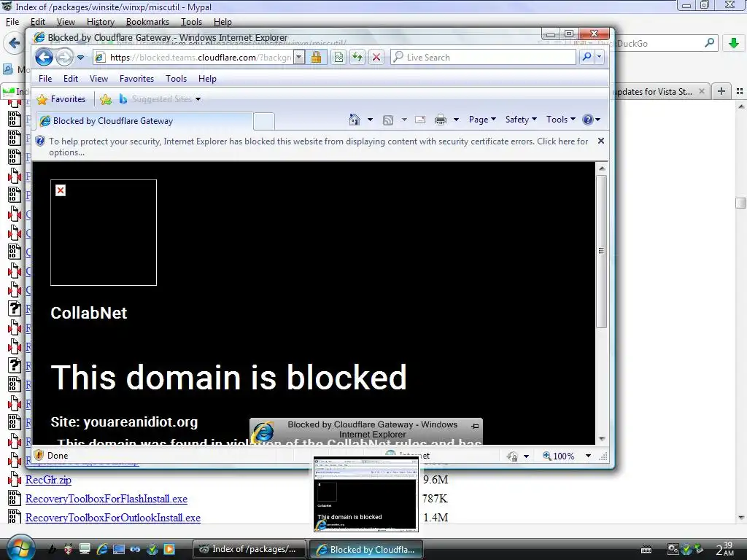The image size is (747, 560).
Task: Open search provider options dropdown
Action: coord(600,57)
